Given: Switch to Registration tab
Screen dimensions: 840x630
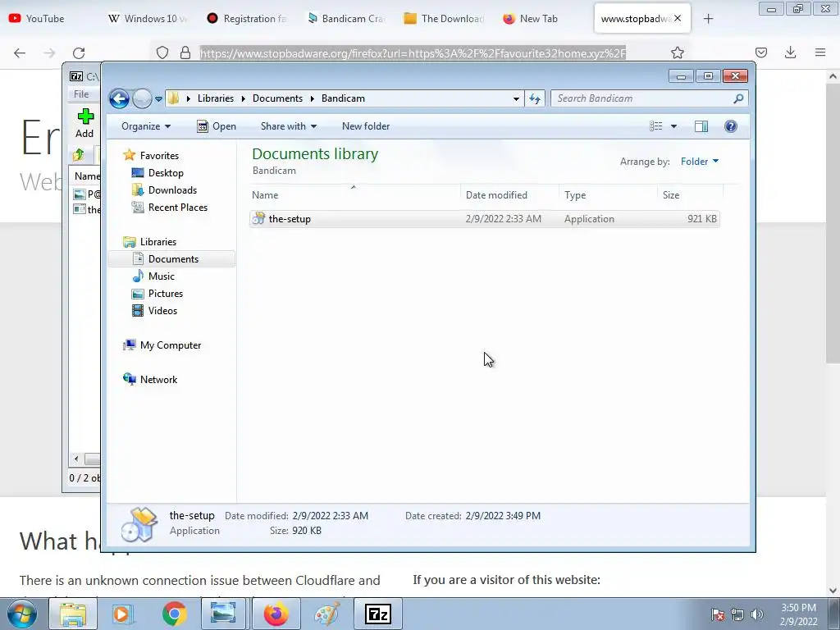Looking at the screenshot, I should (x=248, y=19).
